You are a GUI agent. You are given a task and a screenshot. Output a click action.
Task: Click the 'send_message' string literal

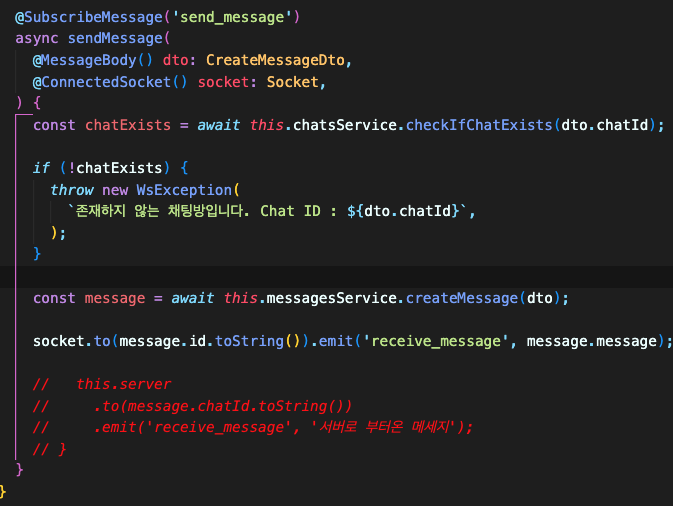232,17
